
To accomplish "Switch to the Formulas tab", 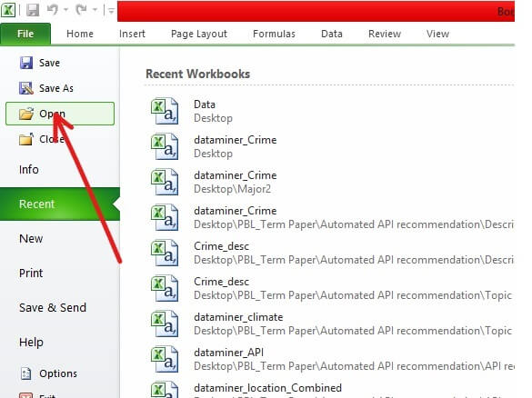I will tap(274, 34).
